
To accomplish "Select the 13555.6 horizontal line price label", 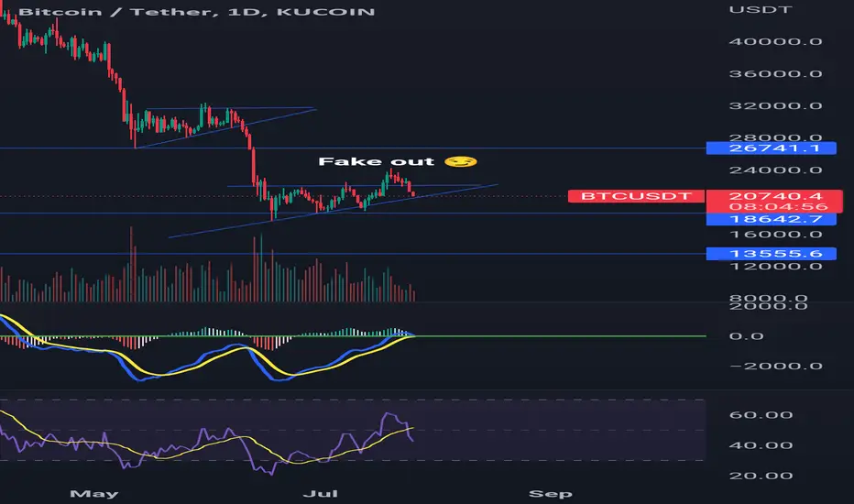I will [x=771, y=254].
